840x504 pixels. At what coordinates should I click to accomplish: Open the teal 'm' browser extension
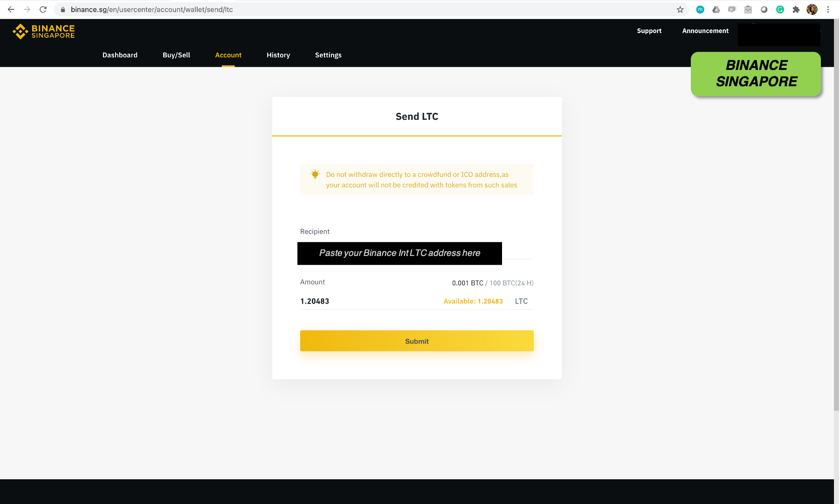click(x=700, y=9)
